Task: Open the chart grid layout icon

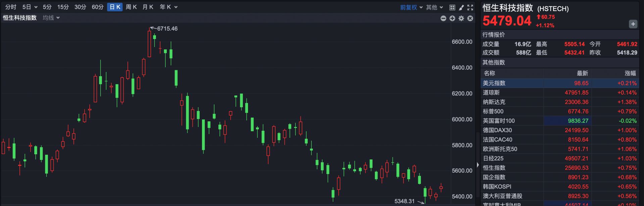Action: 452,7
